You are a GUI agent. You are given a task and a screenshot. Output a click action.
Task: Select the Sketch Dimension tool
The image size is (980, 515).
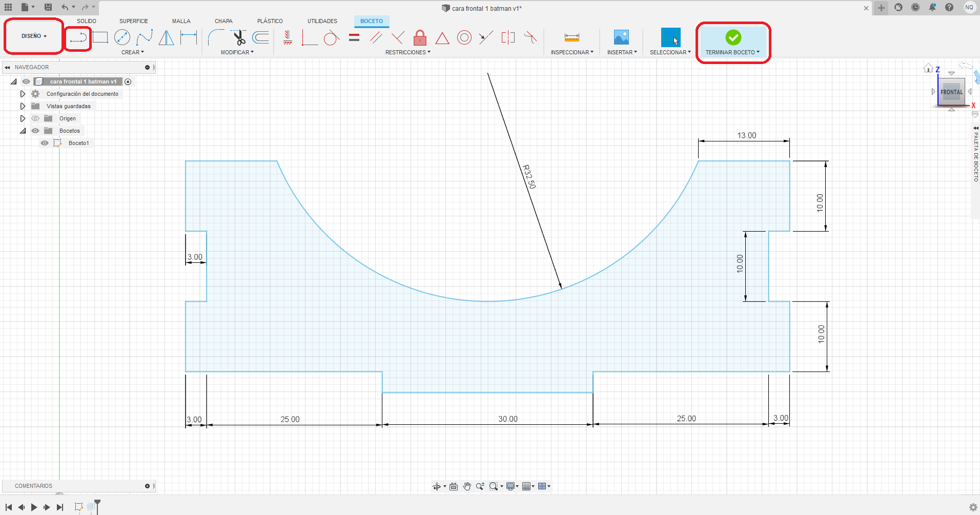(189, 37)
